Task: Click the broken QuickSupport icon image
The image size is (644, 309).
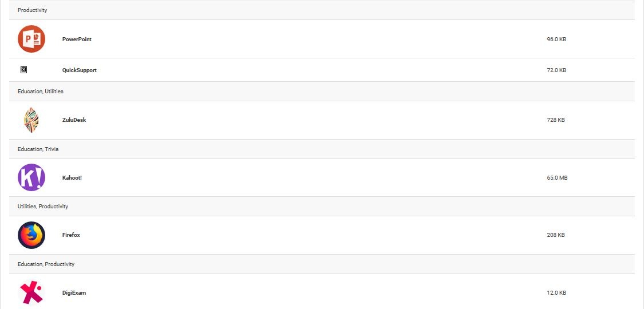Action: pyautogui.click(x=23, y=70)
